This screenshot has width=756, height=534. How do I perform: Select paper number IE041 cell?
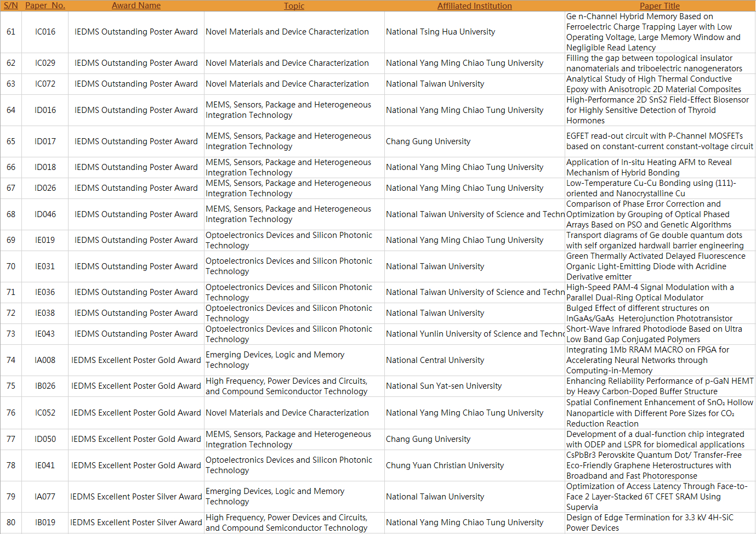tap(45, 465)
